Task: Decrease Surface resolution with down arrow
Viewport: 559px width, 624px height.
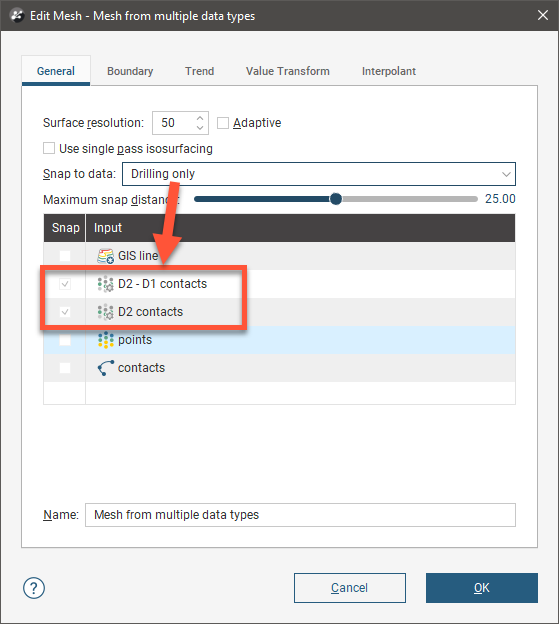Action: 200,128
